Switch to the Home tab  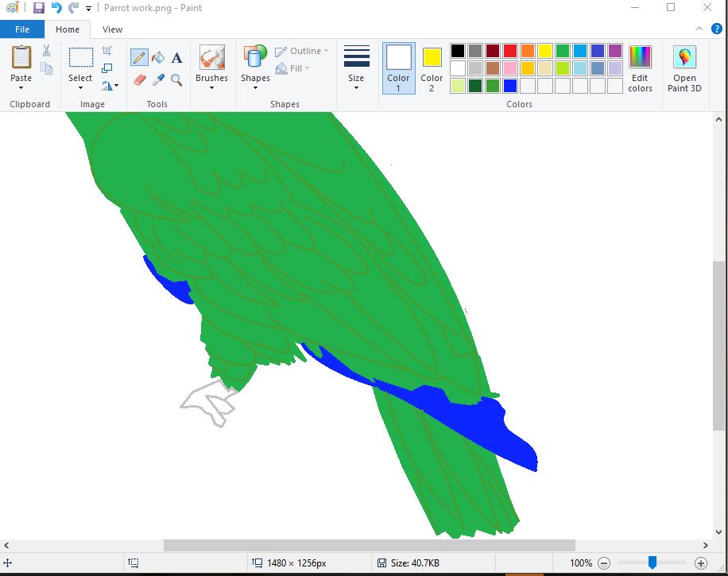point(68,29)
